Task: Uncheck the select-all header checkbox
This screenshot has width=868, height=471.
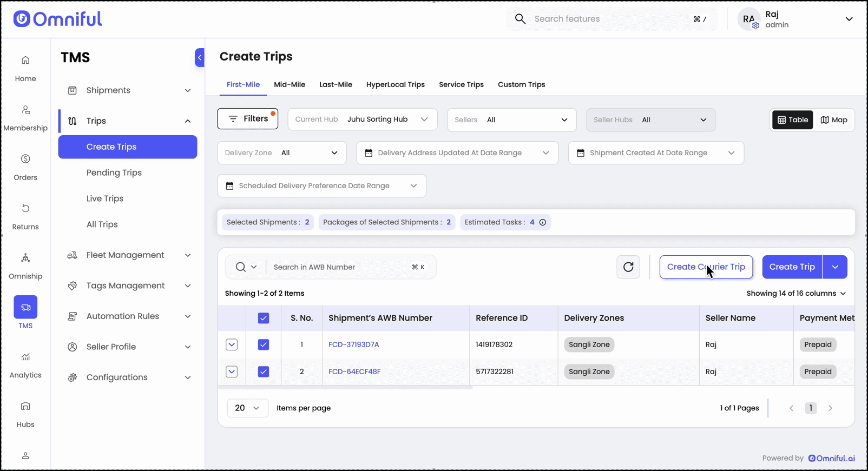Action: click(264, 318)
